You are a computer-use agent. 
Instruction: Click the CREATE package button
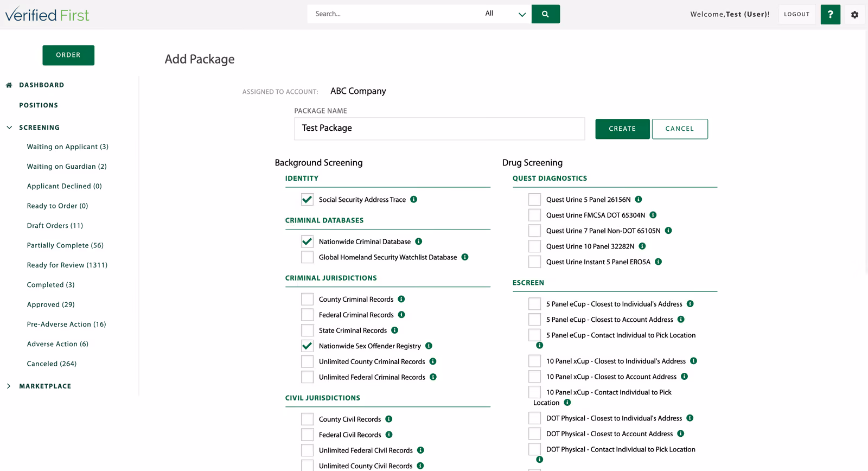622,129
